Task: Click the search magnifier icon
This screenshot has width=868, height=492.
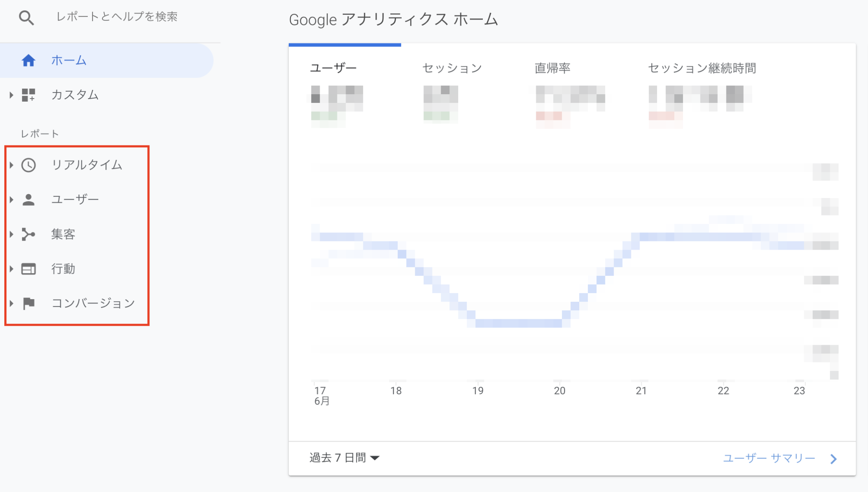Action: pos(26,18)
